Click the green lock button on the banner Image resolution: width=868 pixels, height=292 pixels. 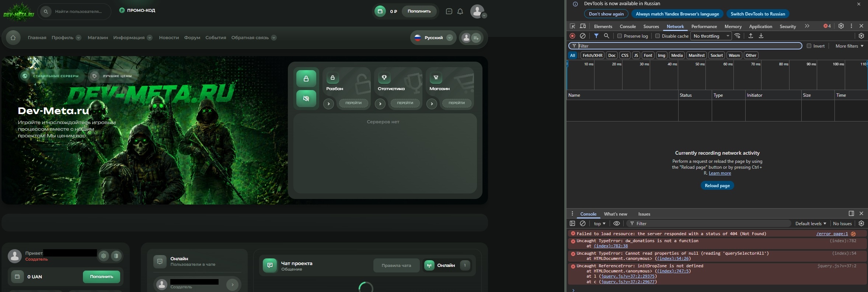(x=306, y=79)
